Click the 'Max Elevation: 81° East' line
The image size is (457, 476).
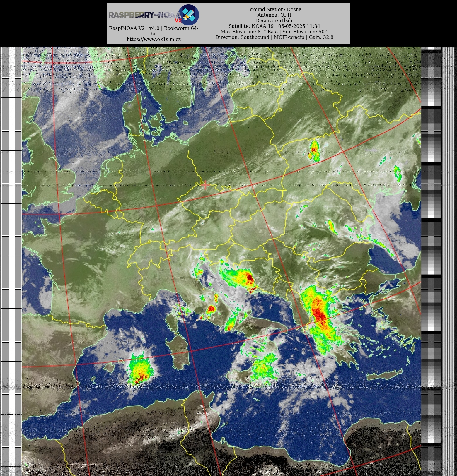(274, 32)
